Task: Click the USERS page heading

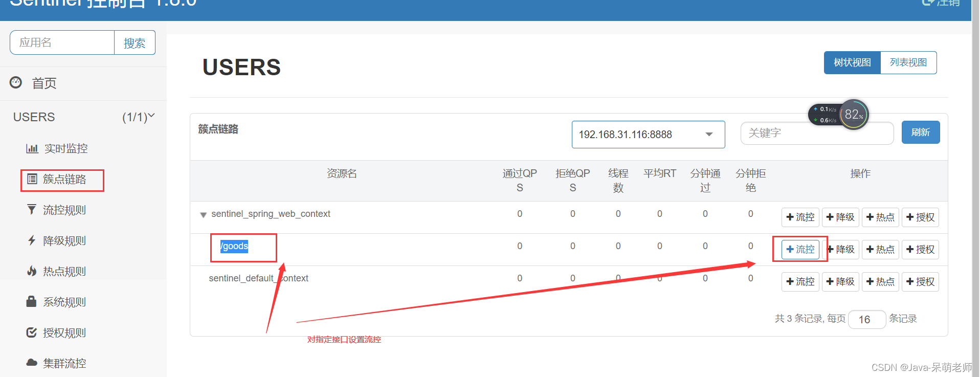Action: [x=241, y=67]
